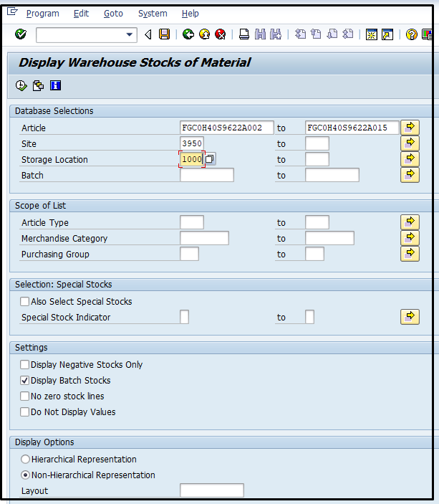This screenshot has height=504, width=439.
Task: Open multiple selection for Site
Action: point(410,143)
